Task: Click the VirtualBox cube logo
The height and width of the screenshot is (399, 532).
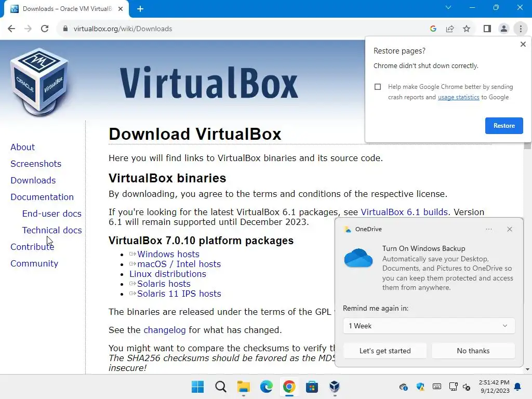Action: pos(40,82)
